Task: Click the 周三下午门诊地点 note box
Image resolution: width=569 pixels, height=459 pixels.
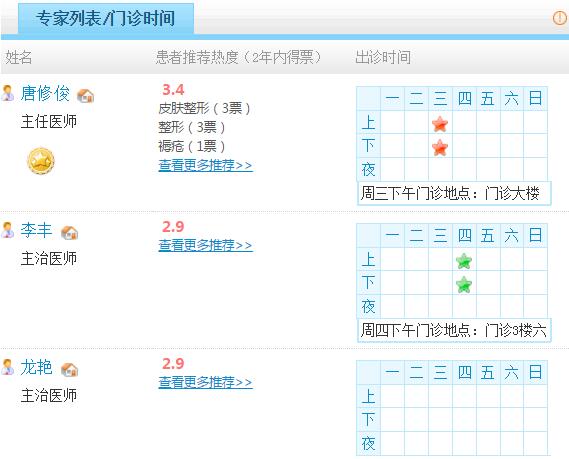Action: (x=454, y=193)
